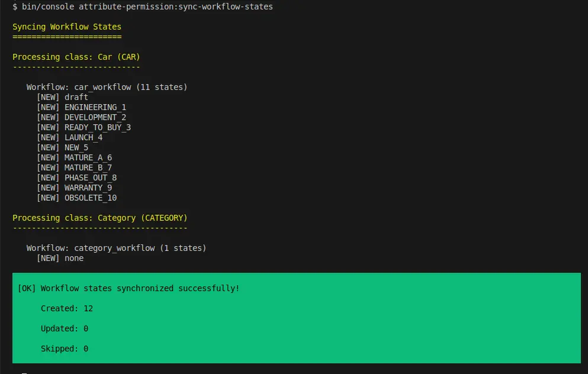The height and width of the screenshot is (374, 588).
Task: Select the '[NEW] OBSOLETE_10' line
Action: (76, 198)
